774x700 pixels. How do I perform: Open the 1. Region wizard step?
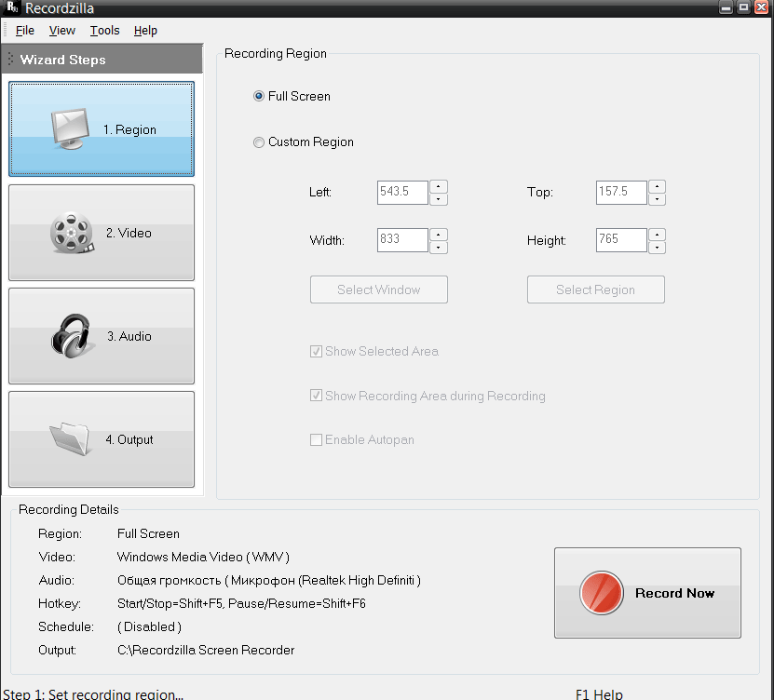102,129
